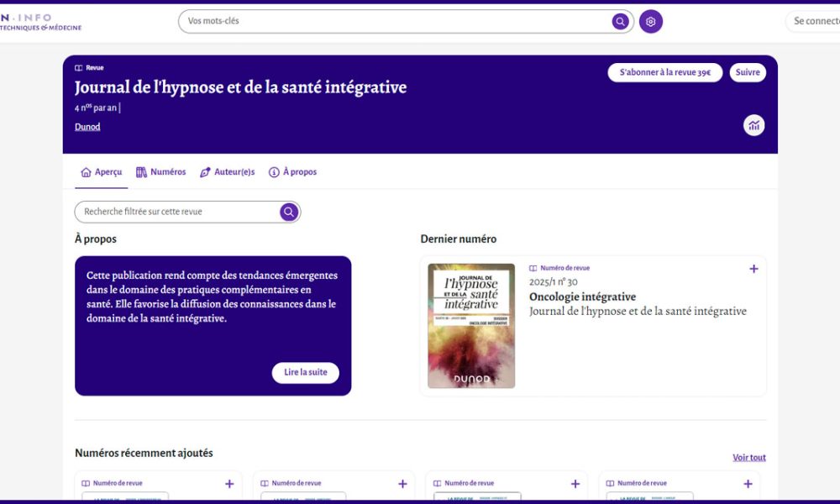Toggle the Suivre follow button
Screen dimensions: 840x504
pyautogui.click(x=747, y=72)
